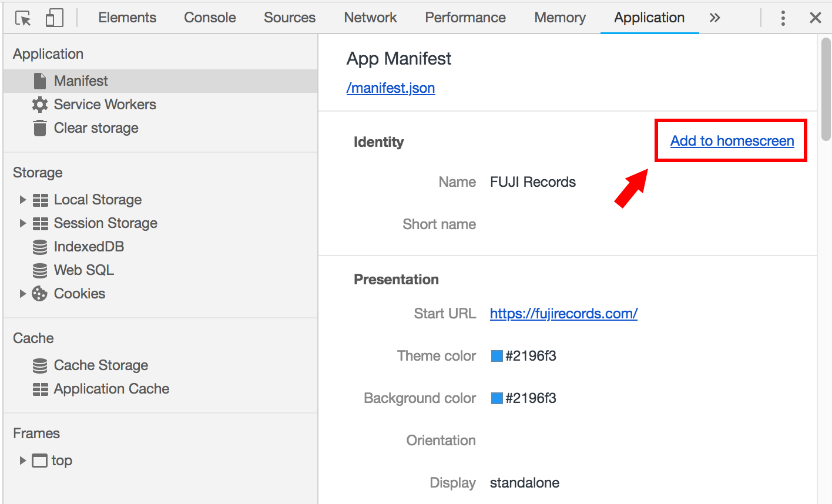This screenshot has height=504, width=832.
Task: Open the Sources tab
Action: [290, 18]
